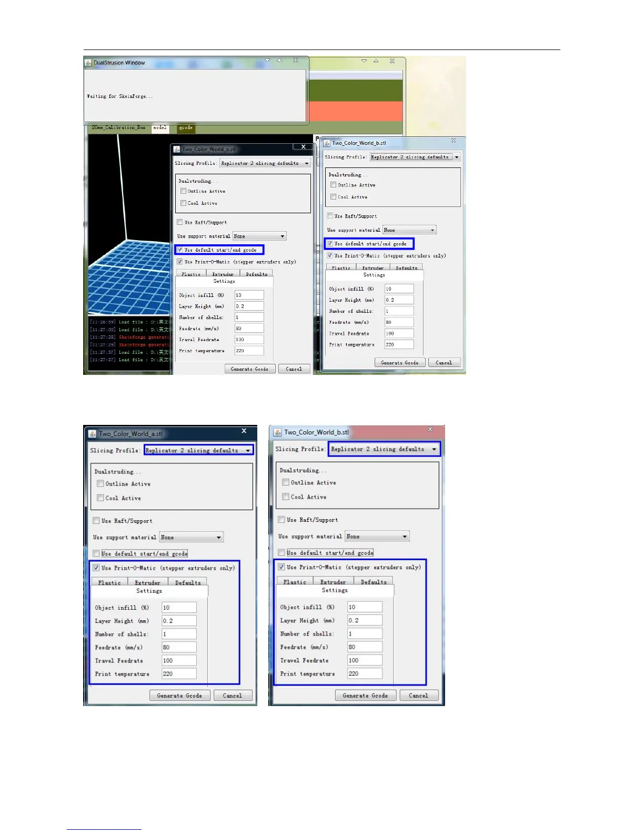Click Print temperature field in enlarged Two_Color_World_b.stl dialog
Image resolution: width=644 pixels, height=834 pixels.
coord(365,673)
